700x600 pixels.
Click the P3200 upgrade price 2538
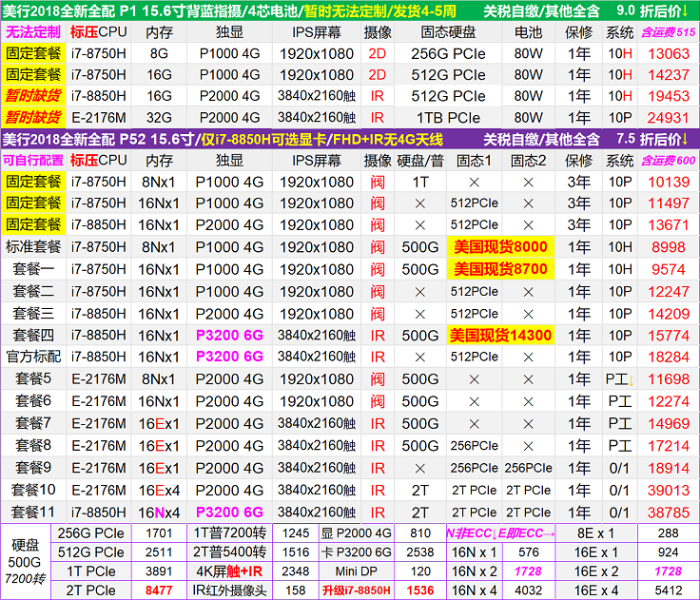click(x=420, y=552)
